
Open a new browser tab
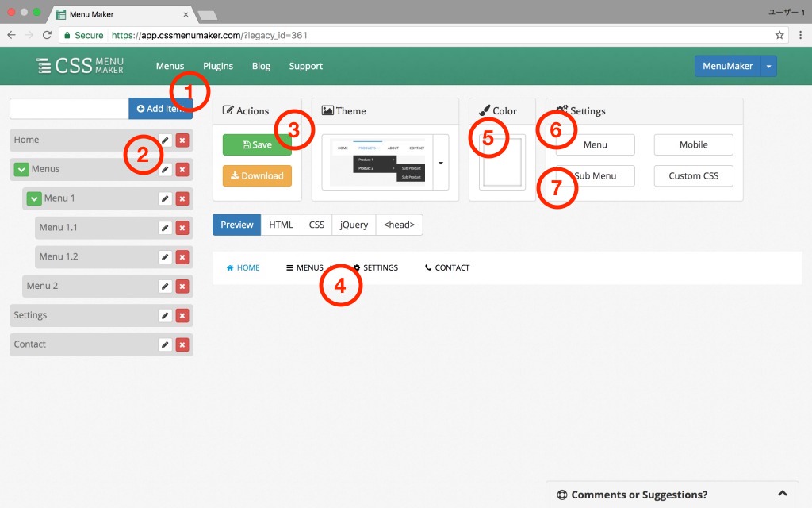[208, 16]
